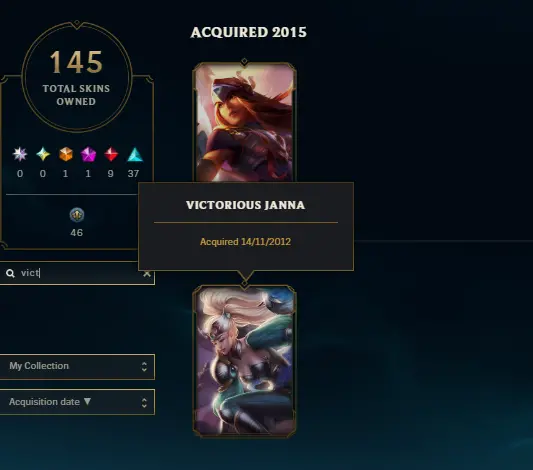The height and width of the screenshot is (470, 533).
Task: Click the Victorious Janna tooltip title
Action: click(x=245, y=205)
